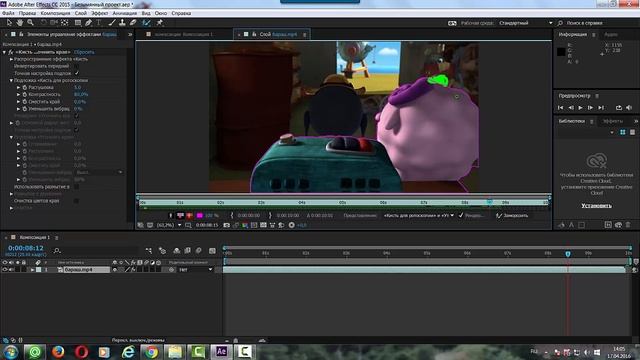Toggle Точная настройка подлож checkbox

click(76, 73)
